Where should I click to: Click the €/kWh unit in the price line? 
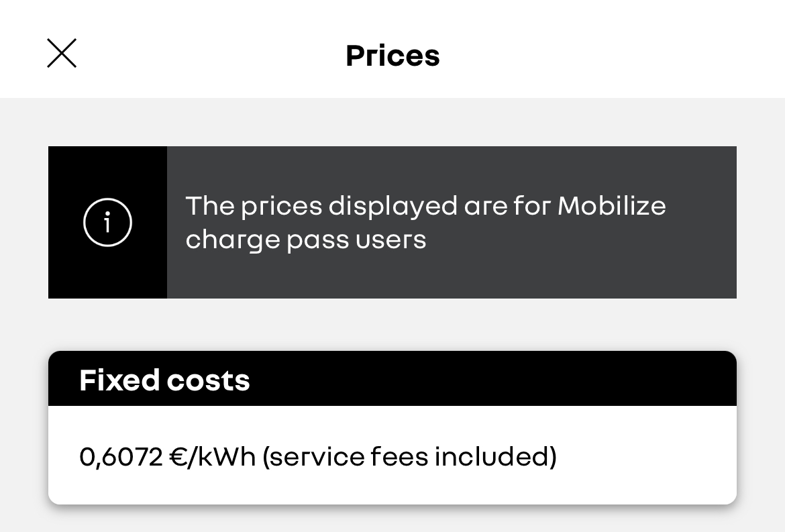pos(213,456)
